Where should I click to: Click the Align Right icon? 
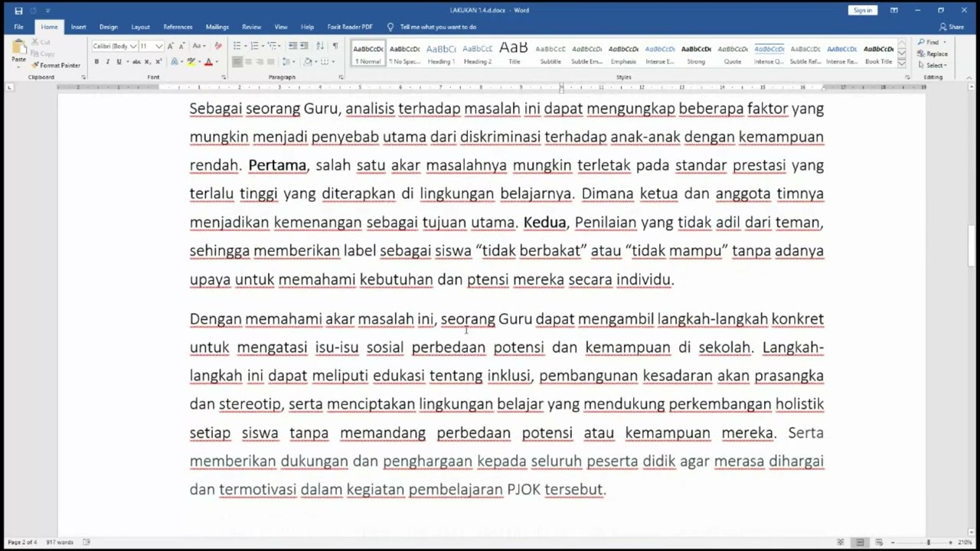pos(260,61)
